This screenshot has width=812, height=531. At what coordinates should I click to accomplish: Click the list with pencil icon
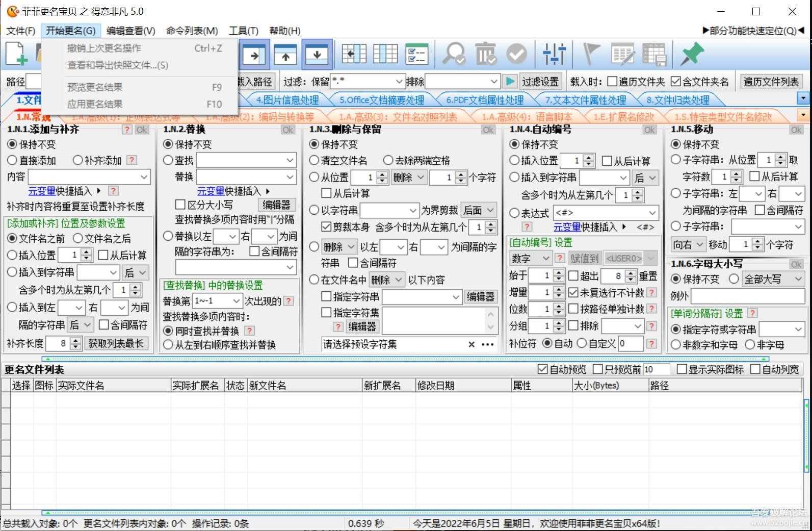point(623,54)
